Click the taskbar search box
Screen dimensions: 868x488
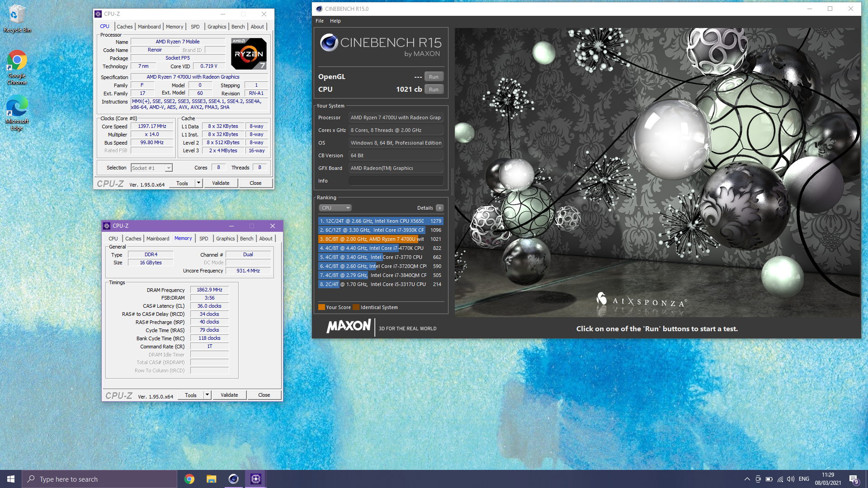[x=99, y=479]
